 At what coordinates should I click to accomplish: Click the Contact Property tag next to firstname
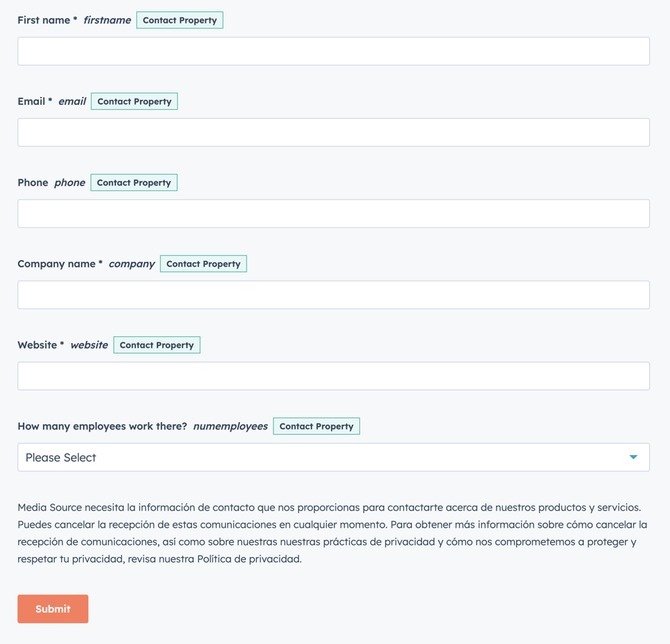pos(180,20)
